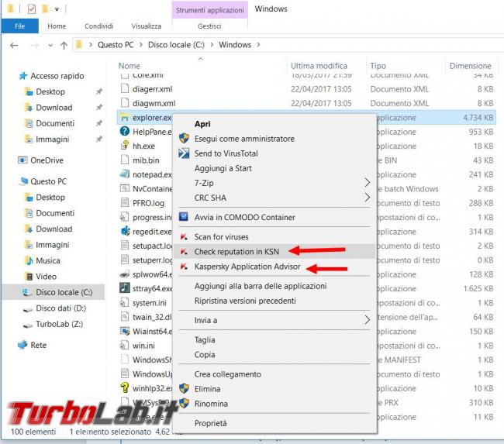The height and width of the screenshot is (444, 504).
Task: Select the system.ini file
Action: pyautogui.click(x=150, y=303)
